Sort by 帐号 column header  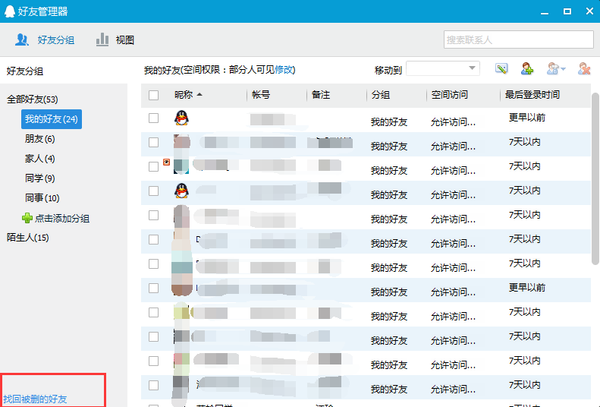coord(261,94)
